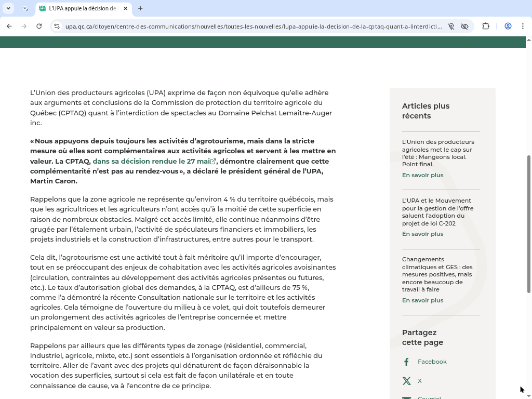Image resolution: width=532 pixels, height=399 pixels.
Task: Open the Chrome three-dot menu
Action: pos(523,26)
